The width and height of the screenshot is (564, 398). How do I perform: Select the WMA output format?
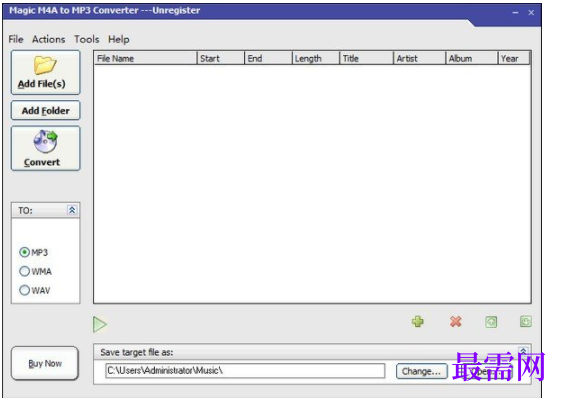pyautogui.click(x=35, y=271)
